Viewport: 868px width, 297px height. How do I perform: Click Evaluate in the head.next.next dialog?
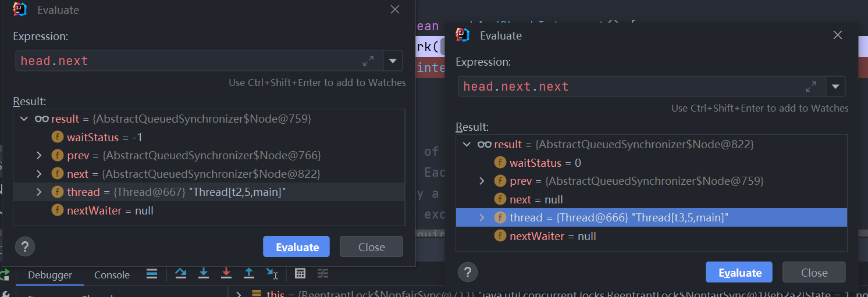click(739, 273)
